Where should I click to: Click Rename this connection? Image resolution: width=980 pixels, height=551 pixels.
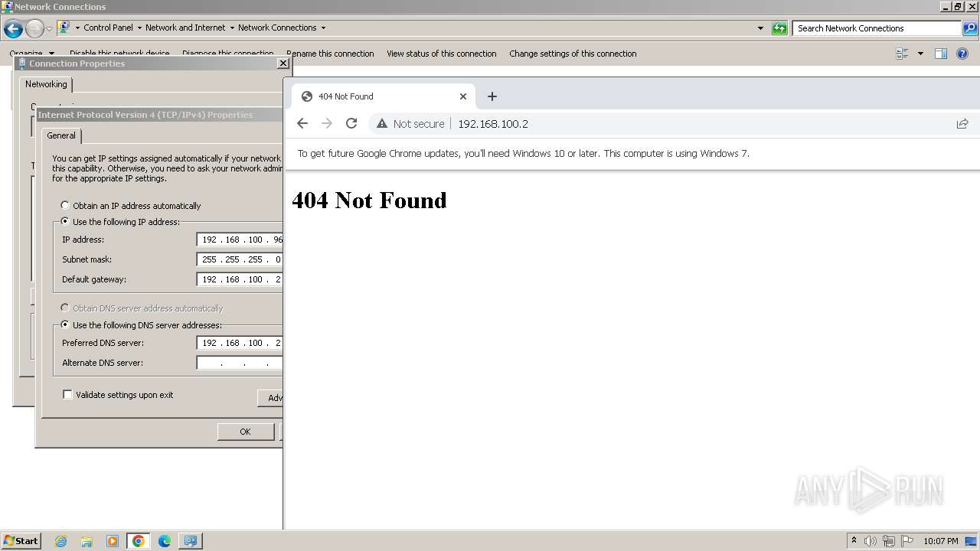330,54
